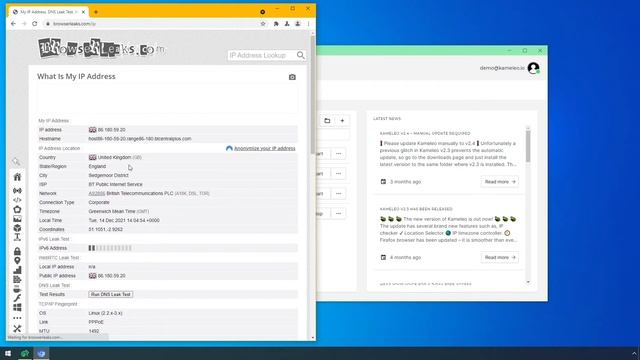
Task: Click the Kameleo v2.3 has been released headline
Action: coord(416,209)
